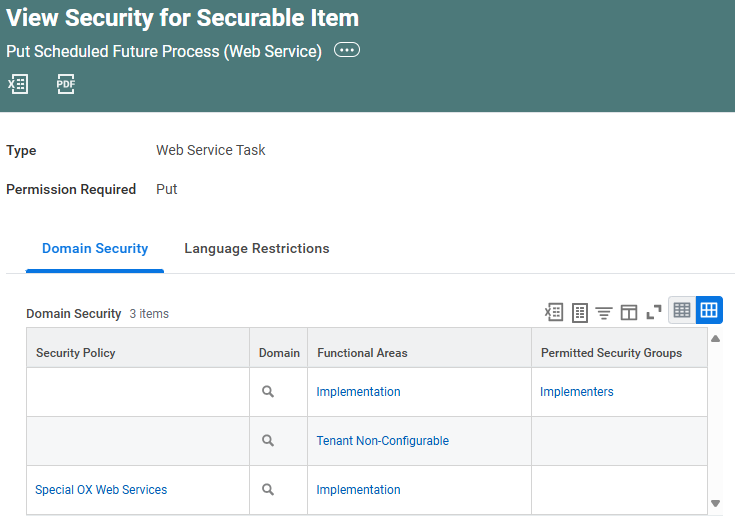Viewport: 735px width, 522px height.
Task: Export page as PDF from header
Action: [x=66, y=84]
